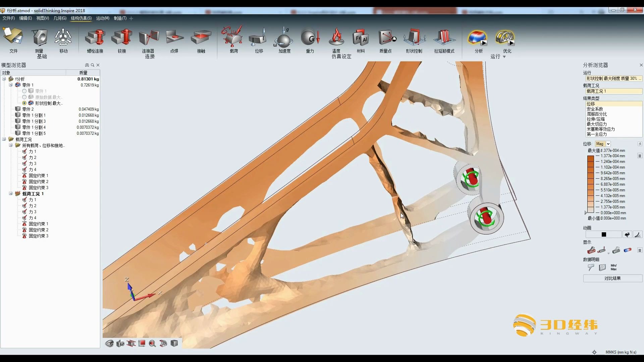
Task: Select the 原始数据 最大 radio button
Action: 24,97
